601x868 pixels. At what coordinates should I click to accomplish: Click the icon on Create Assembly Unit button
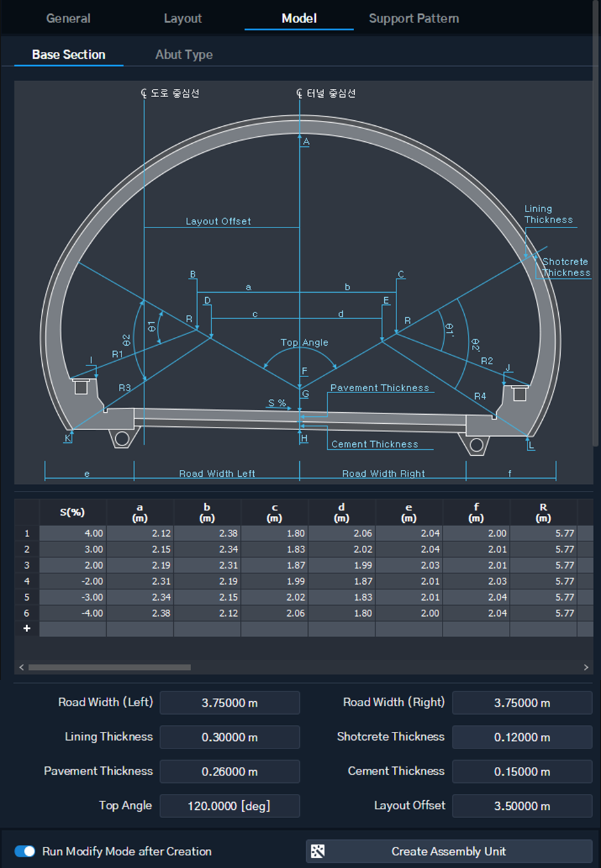[318, 851]
